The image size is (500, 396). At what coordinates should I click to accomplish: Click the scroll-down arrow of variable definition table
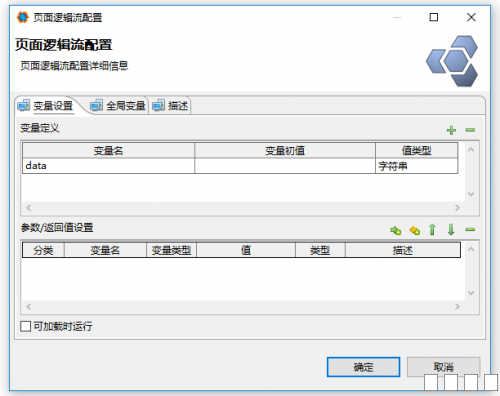click(x=471, y=194)
